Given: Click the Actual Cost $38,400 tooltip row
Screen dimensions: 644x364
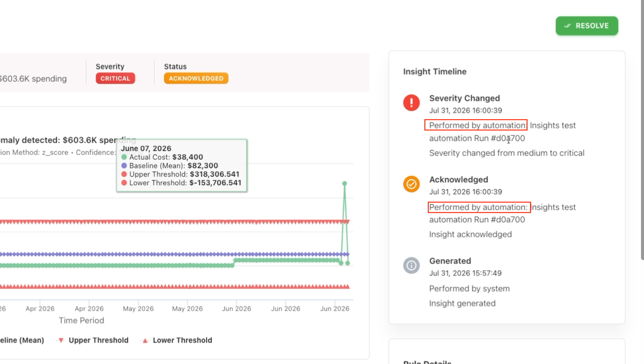Looking at the screenshot, I should pos(162,157).
